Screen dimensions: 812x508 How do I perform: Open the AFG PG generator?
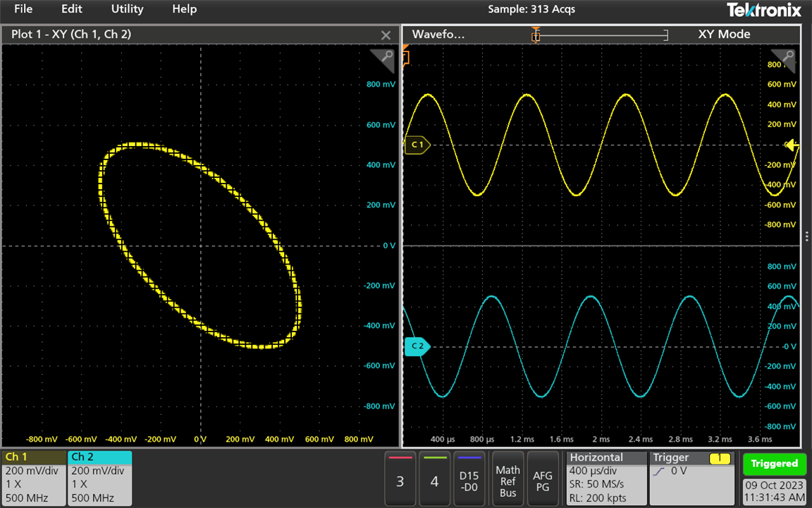pos(543,478)
